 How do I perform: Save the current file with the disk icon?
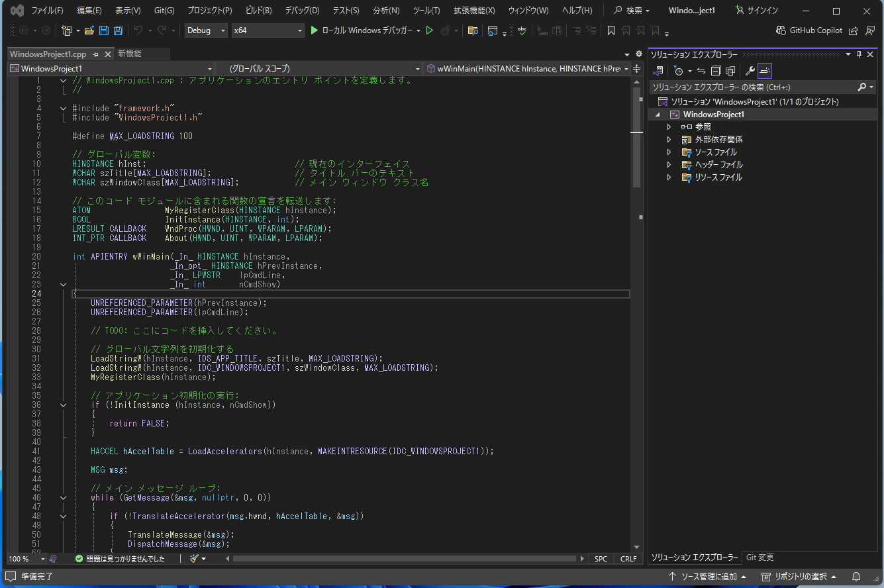[104, 30]
